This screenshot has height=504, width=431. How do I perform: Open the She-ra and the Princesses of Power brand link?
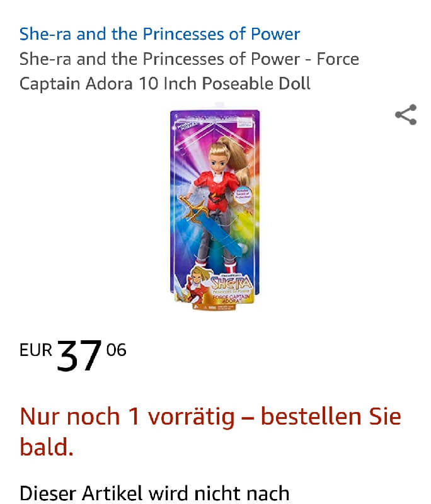pyautogui.click(x=159, y=34)
